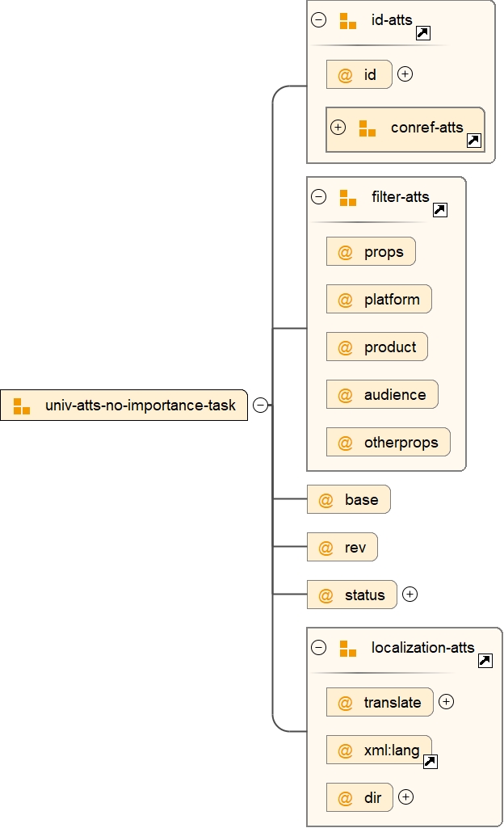Click the id-atts attribute group icon
Viewport: 504px width, 828px height.
tap(348, 21)
